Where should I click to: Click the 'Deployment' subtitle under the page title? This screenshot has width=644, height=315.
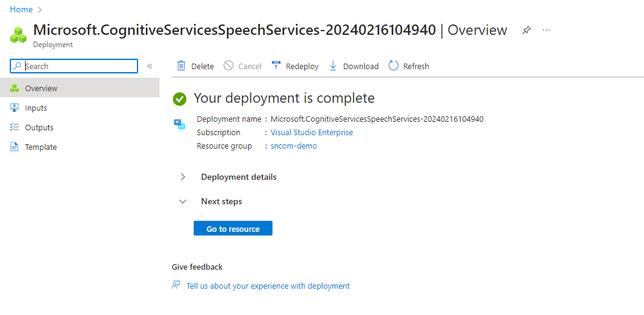tap(53, 45)
